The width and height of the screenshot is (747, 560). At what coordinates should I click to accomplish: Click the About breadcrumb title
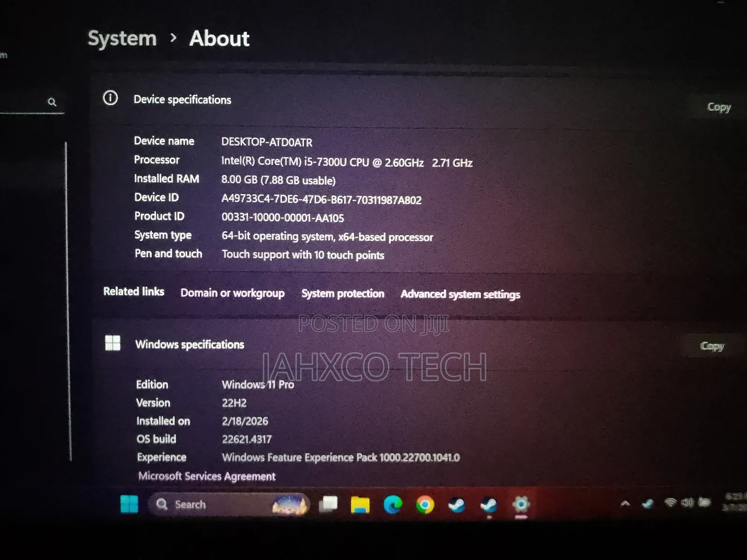219,38
